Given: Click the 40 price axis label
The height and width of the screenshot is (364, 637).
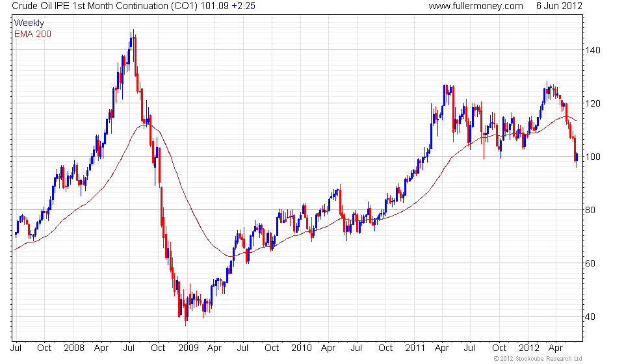Looking at the screenshot, I should click(x=590, y=317).
